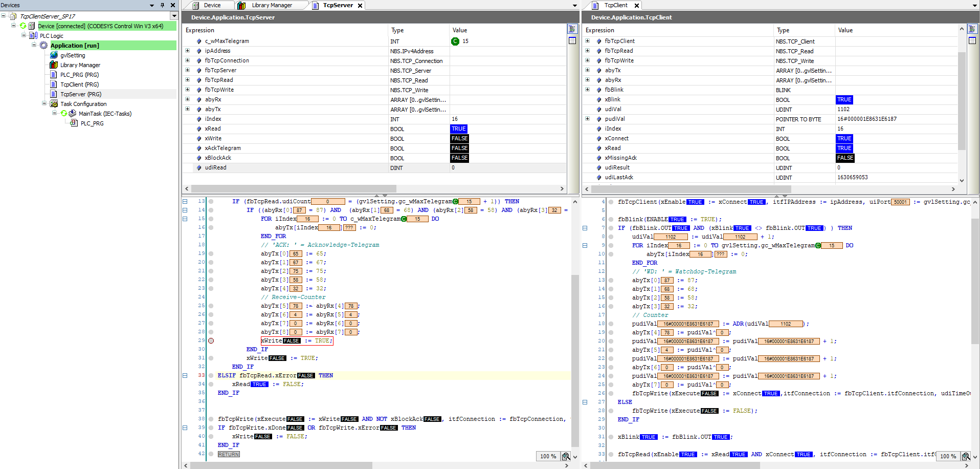Viewport: 980px width, 469px height.
Task: Open TcpClient (PRG) in the device tree
Action: point(79,84)
